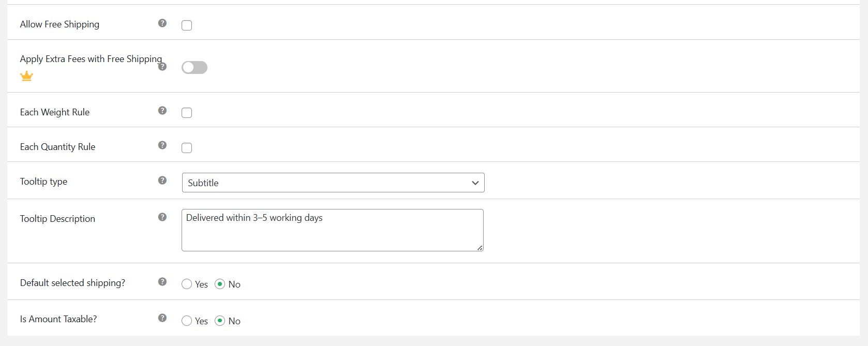868x346 pixels.
Task: Click the help icon for Is Amount Taxable
Action: click(162, 318)
